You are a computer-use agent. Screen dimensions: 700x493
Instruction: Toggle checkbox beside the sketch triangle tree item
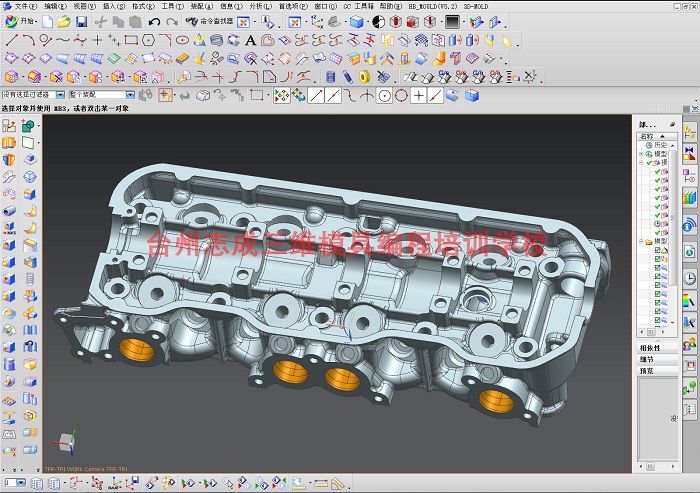click(657, 250)
